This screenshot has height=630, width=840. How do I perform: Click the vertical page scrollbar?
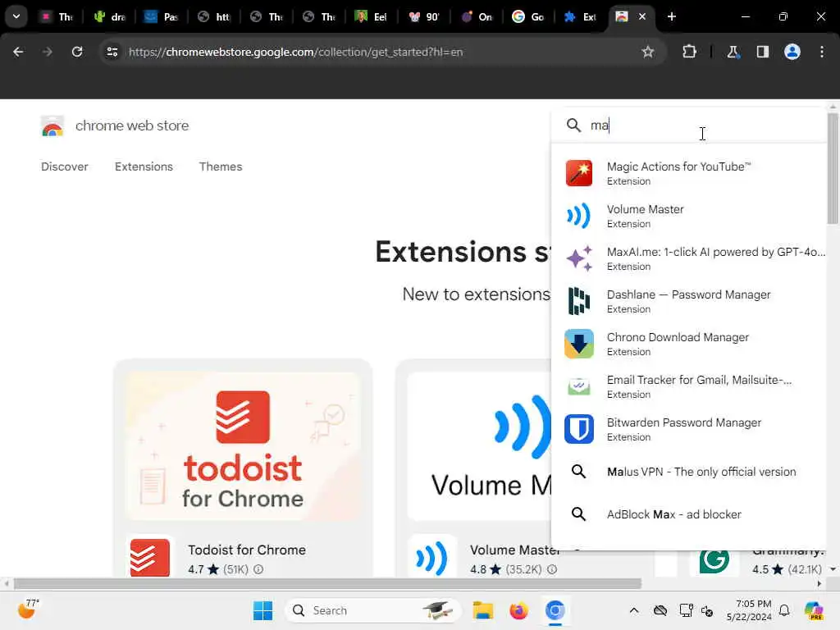(x=833, y=169)
